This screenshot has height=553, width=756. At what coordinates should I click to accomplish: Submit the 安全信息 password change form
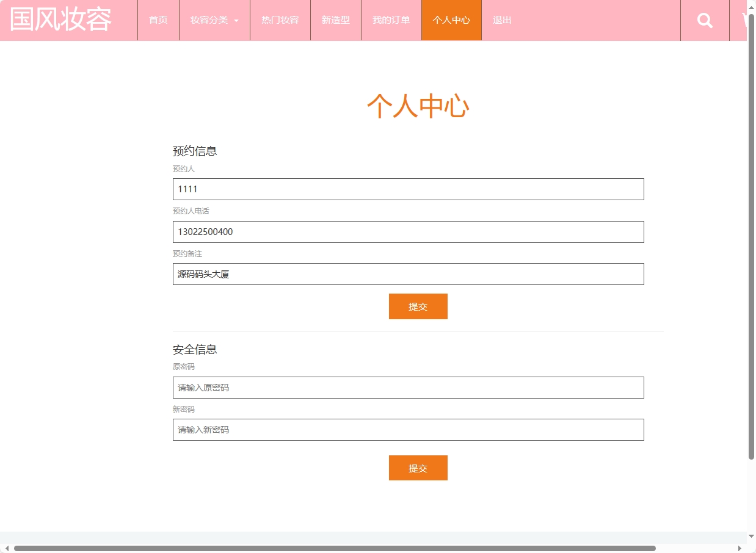tap(418, 468)
